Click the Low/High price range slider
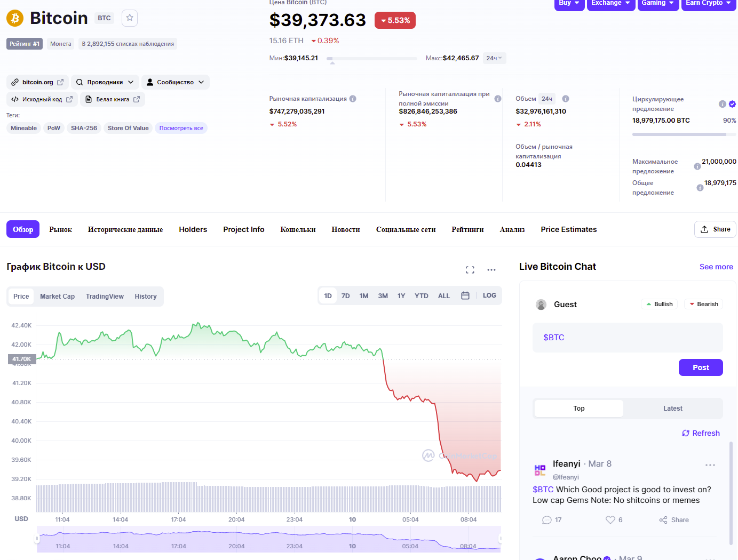738x560 pixels. point(372,59)
